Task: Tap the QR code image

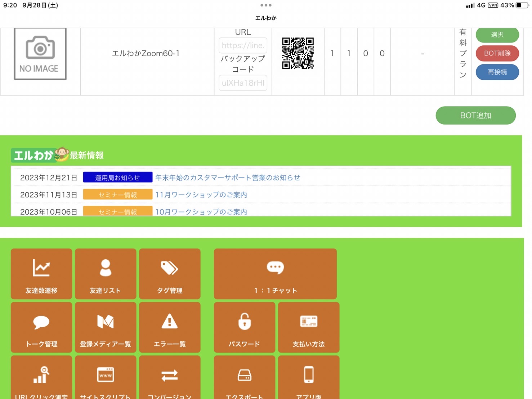Action: [x=298, y=53]
